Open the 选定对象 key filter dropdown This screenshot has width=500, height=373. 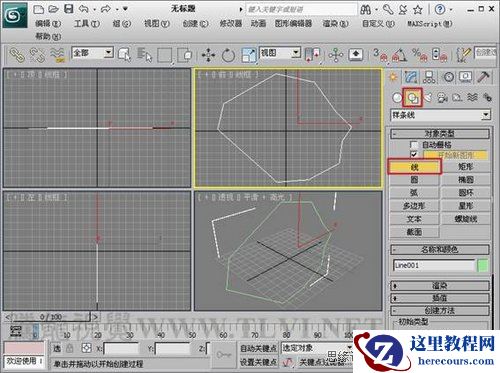(317, 348)
